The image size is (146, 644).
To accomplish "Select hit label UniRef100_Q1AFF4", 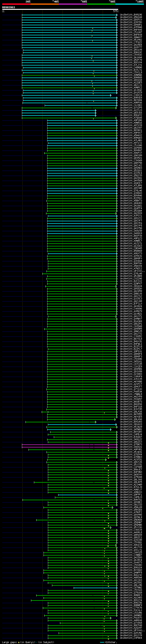I will (x=131, y=208).
